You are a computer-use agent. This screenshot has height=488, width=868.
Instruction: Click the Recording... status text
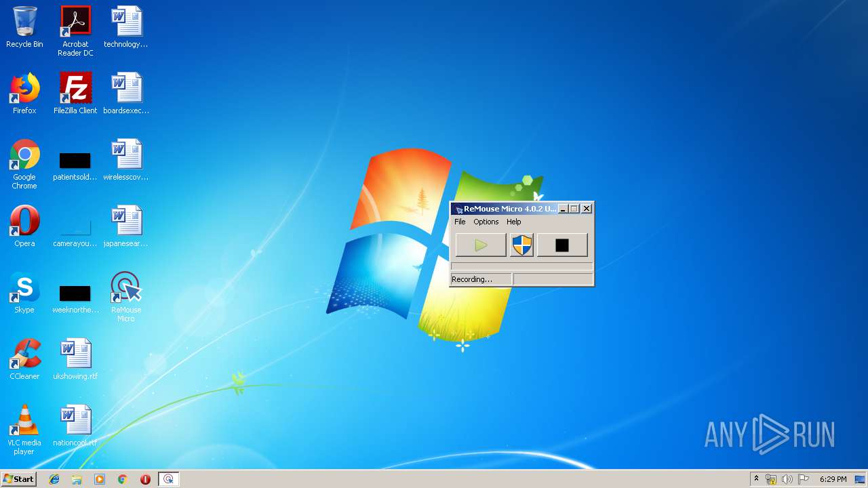click(x=472, y=279)
